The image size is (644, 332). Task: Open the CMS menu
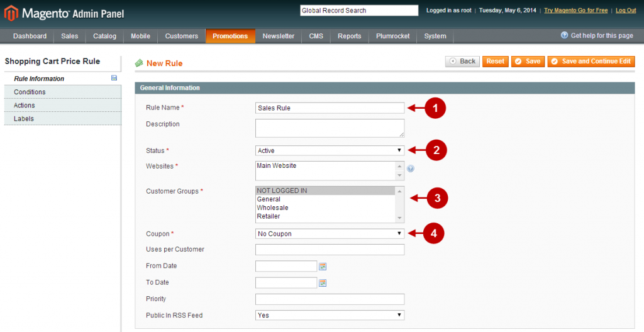[316, 36]
